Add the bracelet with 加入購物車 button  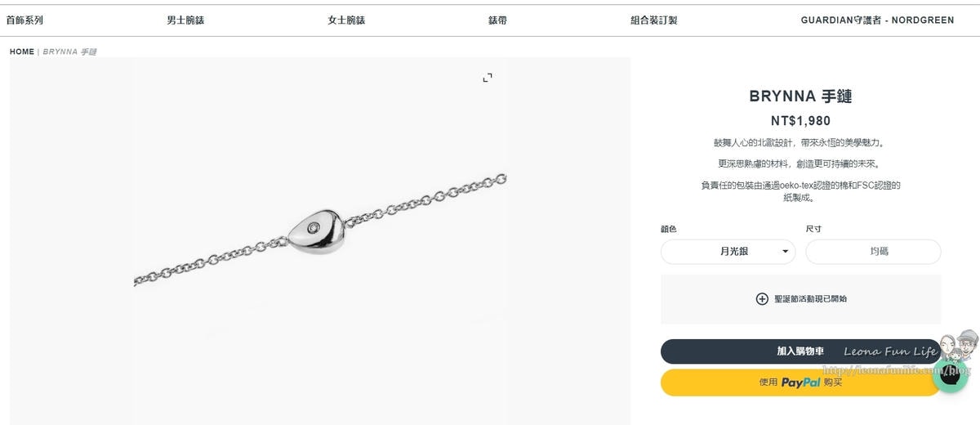[x=800, y=351]
